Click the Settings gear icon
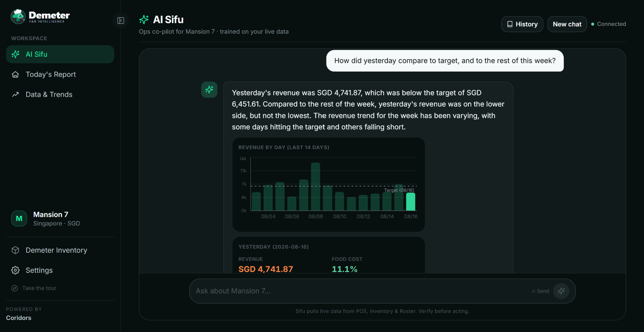This screenshot has width=644, height=332. pos(16,270)
